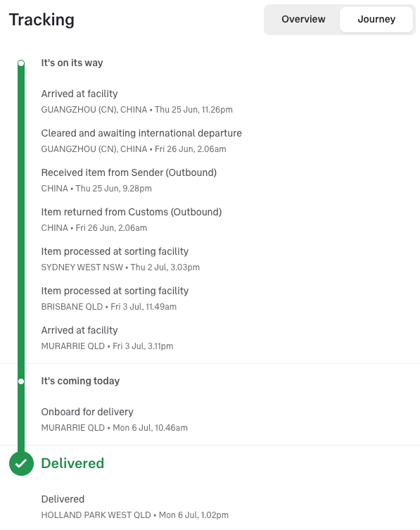
Task: Select the Murarrie QLD 'Arrived at facility' event
Action: (x=107, y=338)
